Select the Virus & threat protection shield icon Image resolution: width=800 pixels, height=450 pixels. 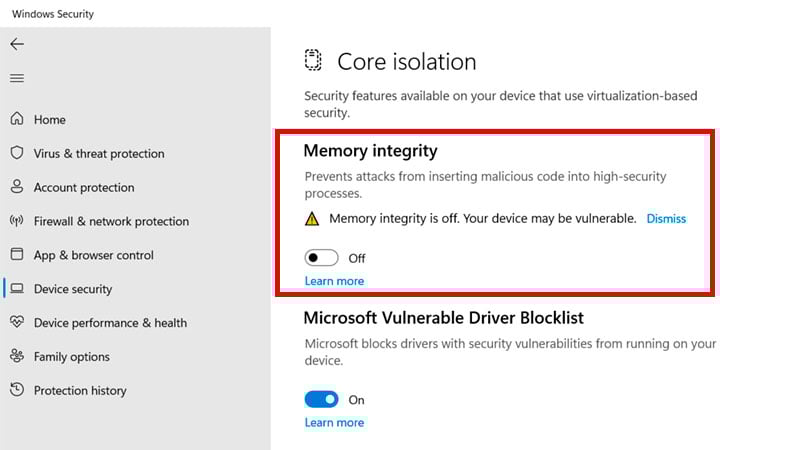click(17, 153)
